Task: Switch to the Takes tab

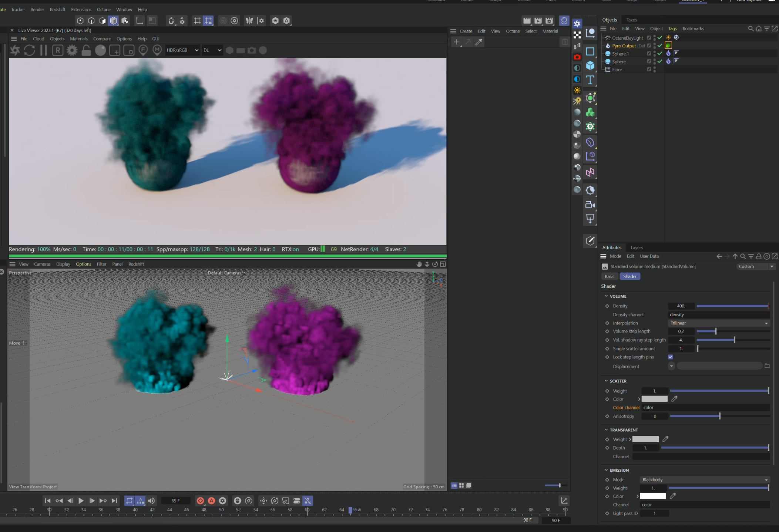Action: (x=631, y=20)
